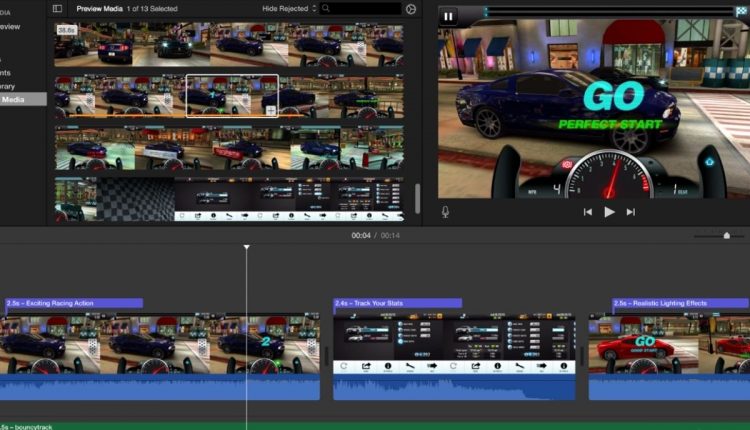Viewport: 750px width, 430px height.
Task: Click the '1 of 13 Selected' status text
Action: (152, 9)
